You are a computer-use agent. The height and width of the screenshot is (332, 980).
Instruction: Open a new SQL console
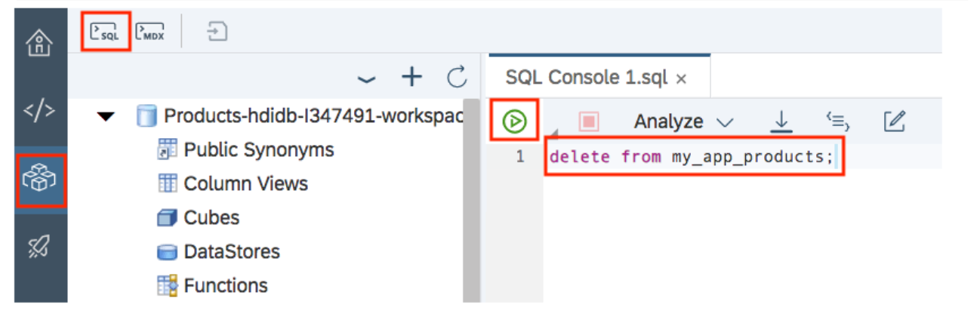click(x=105, y=32)
